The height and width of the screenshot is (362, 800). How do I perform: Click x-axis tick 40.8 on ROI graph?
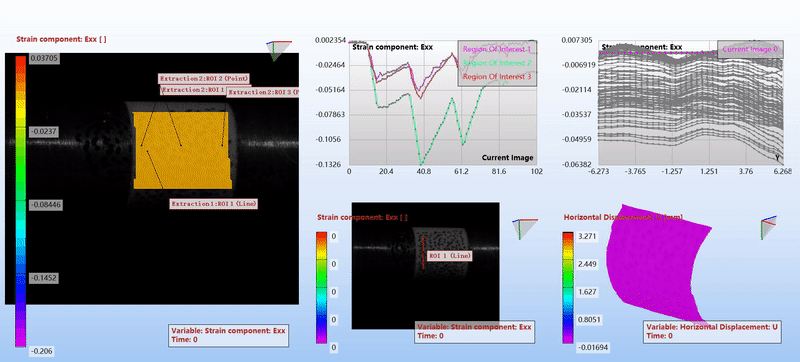click(x=423, y=172)
